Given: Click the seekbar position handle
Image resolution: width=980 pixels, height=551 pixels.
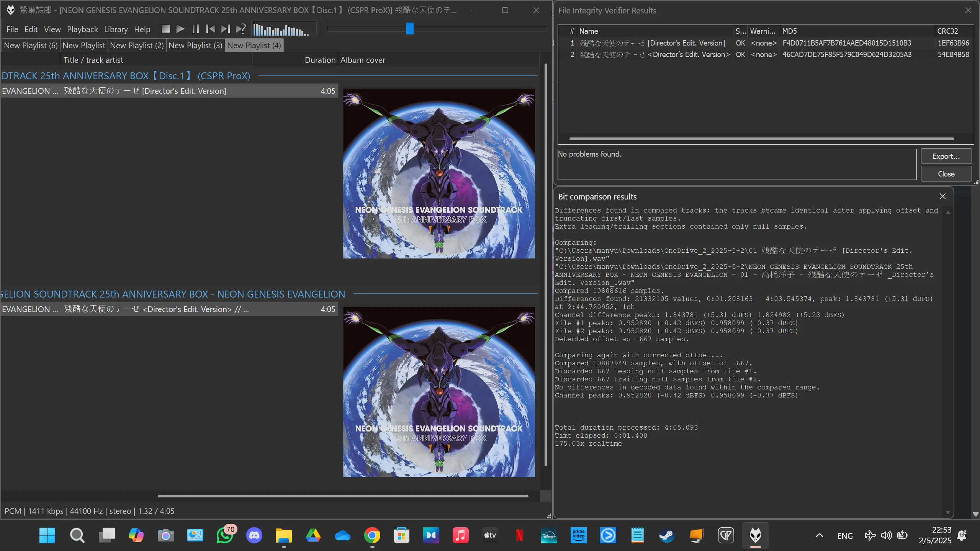Looking at the screenshot, I should click(410, 29).
